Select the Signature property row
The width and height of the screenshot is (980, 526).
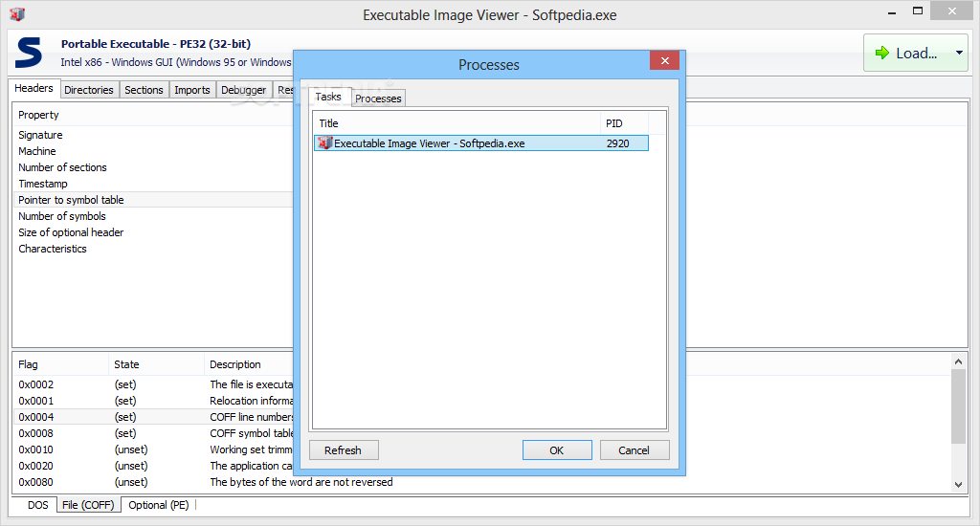pos(153,135)
